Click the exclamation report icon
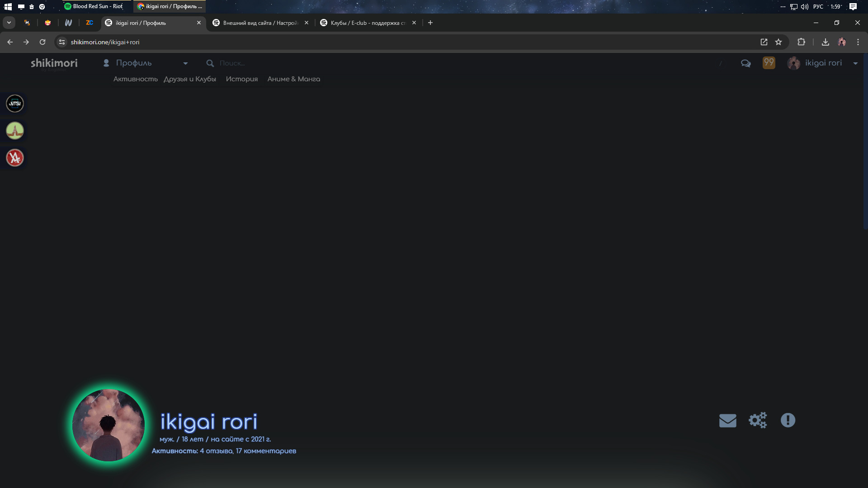The width and height of the screenshot is (868, 488). [788, 420]
